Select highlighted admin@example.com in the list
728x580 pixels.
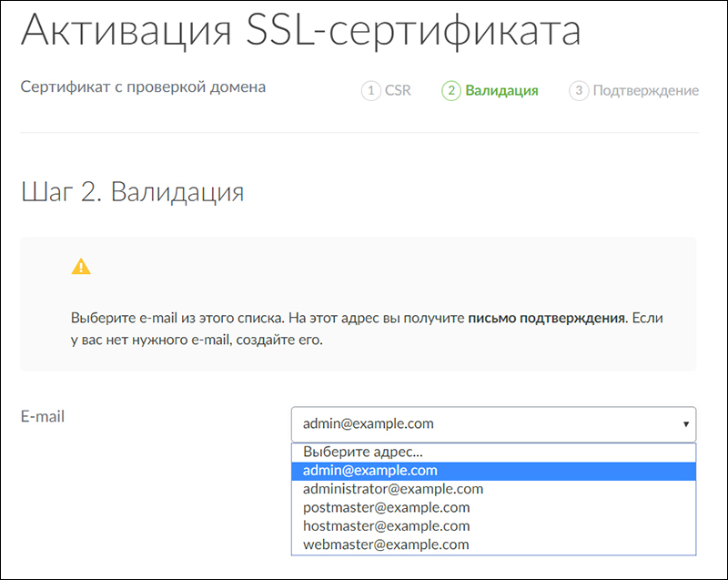click(x=370, y=471)
